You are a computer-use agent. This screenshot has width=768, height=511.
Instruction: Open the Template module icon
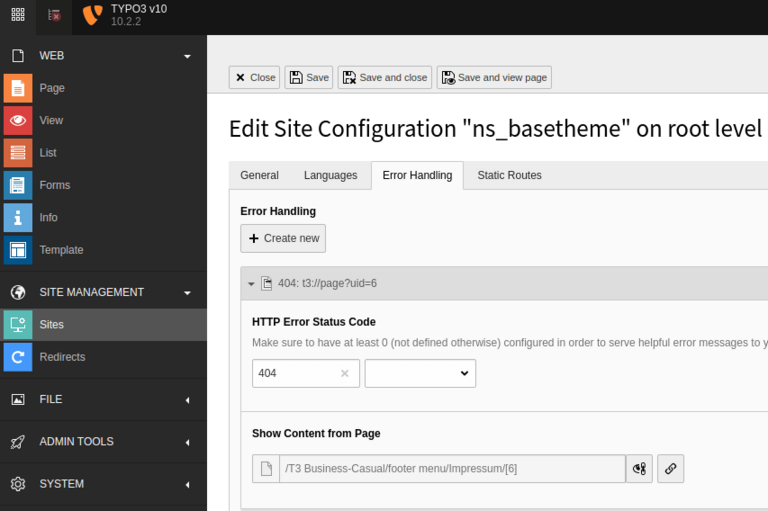18,250
